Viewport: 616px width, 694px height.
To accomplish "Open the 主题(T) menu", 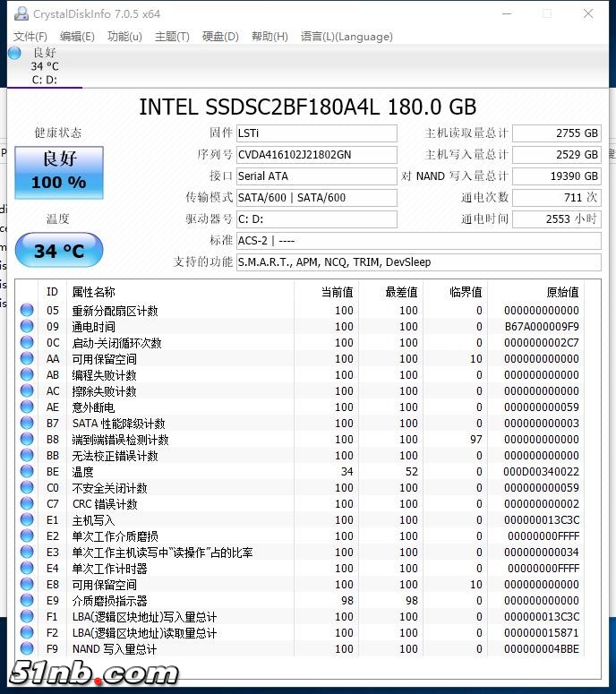I will coord(172,37).
